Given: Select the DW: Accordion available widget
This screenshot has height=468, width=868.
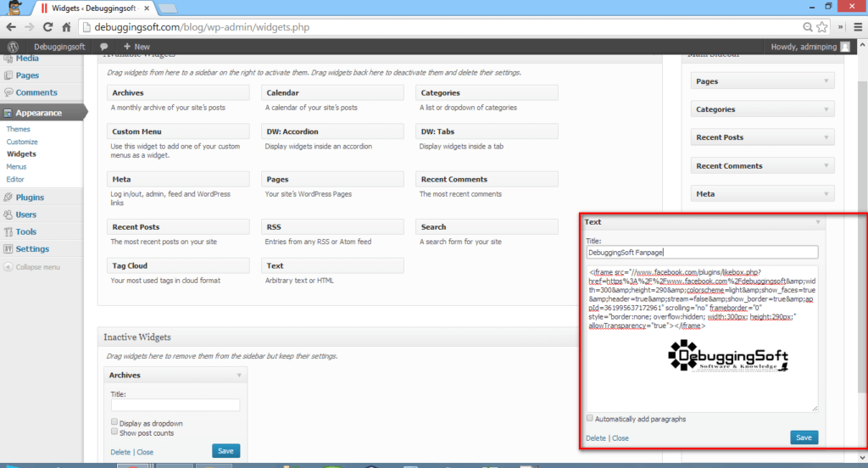Looking at the screenshot, I should pyautogui.click(x=332, y=131).
